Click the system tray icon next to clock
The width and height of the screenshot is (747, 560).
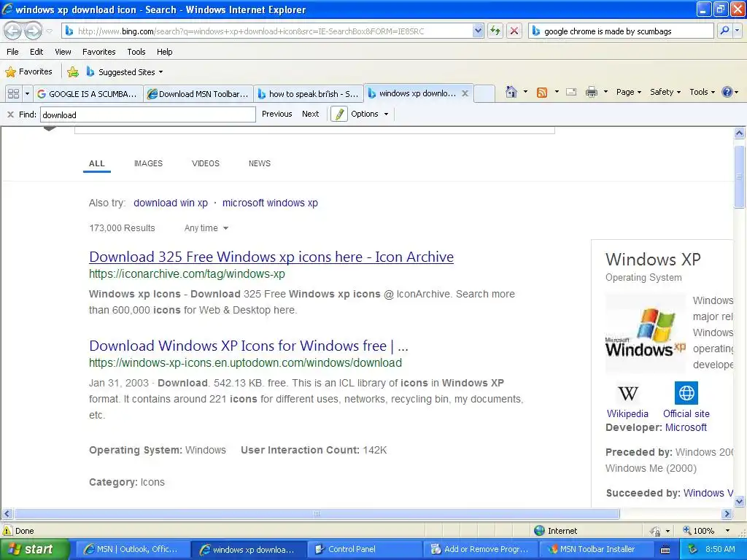(692, 549)
